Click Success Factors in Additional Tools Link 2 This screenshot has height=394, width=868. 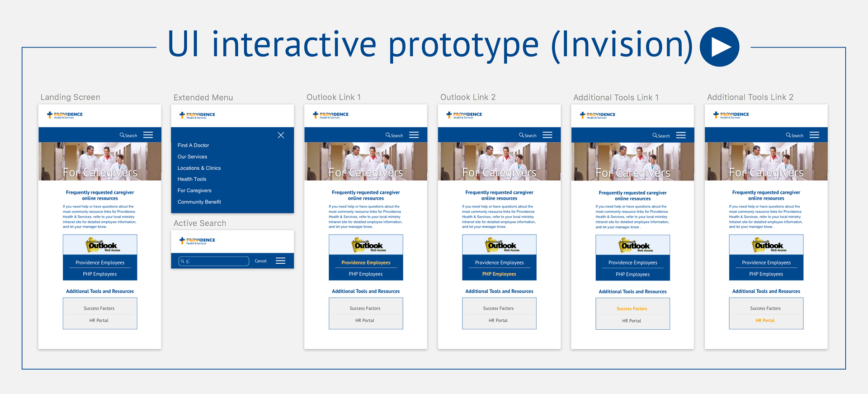point(765,309)
